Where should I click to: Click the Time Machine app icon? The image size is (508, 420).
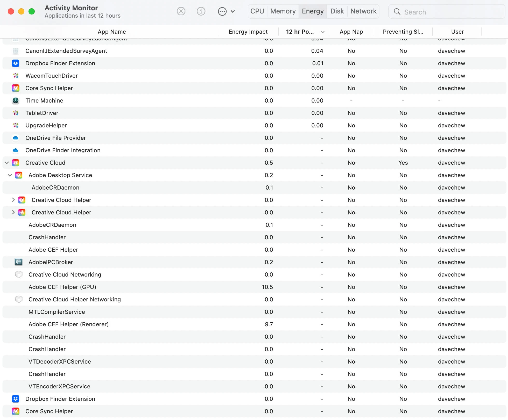coord(16,100)
